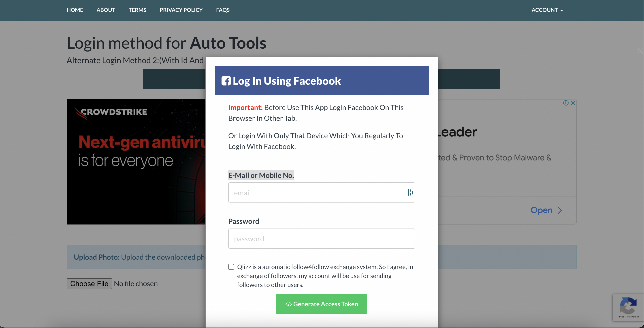The height and width of the screenshot is (328, 644).
Task: Open FAQS navigation menu item
Action: [223, 10]
